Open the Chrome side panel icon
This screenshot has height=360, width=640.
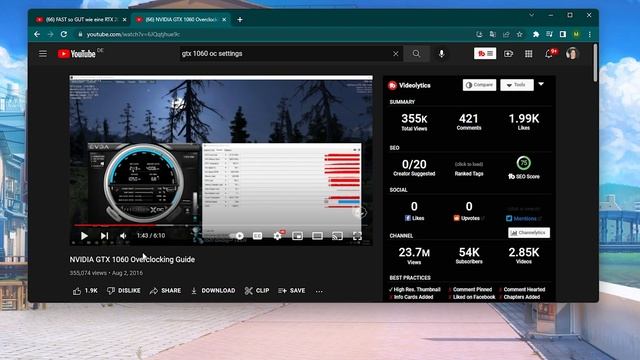pos(563,34)
